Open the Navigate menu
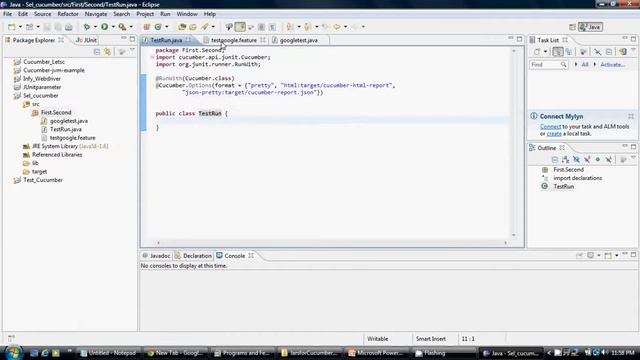The image size is (640, 360). coord(96,14)
